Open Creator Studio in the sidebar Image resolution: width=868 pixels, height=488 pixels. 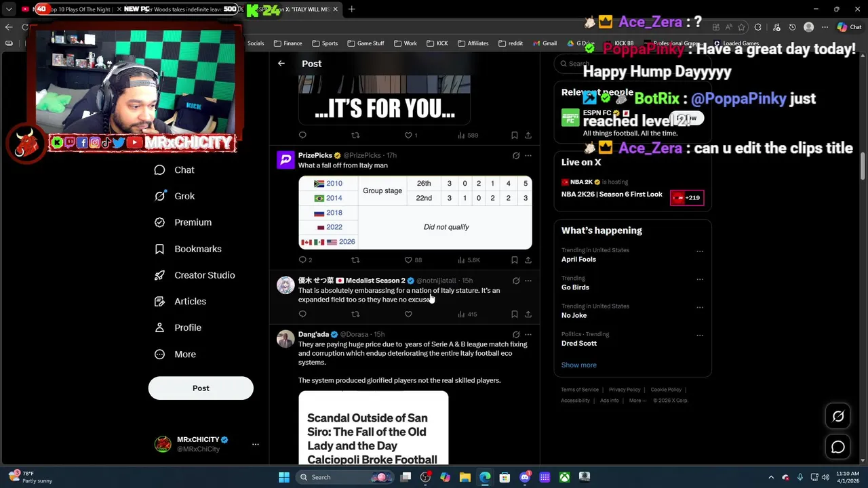pos(195,275)
